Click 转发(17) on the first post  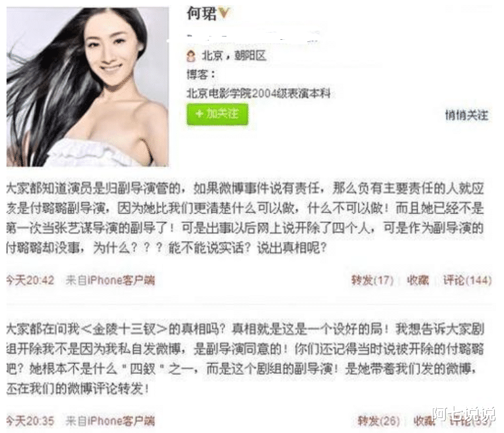point(372,280)
